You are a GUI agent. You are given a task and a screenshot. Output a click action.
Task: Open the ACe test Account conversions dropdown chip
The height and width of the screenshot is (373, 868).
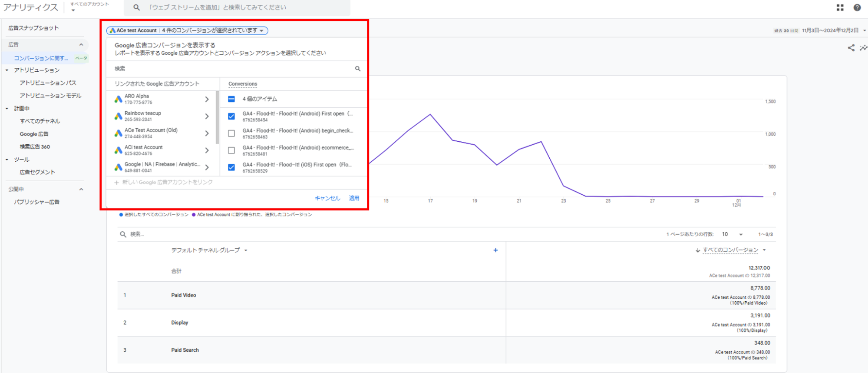(x=187, y=30)
